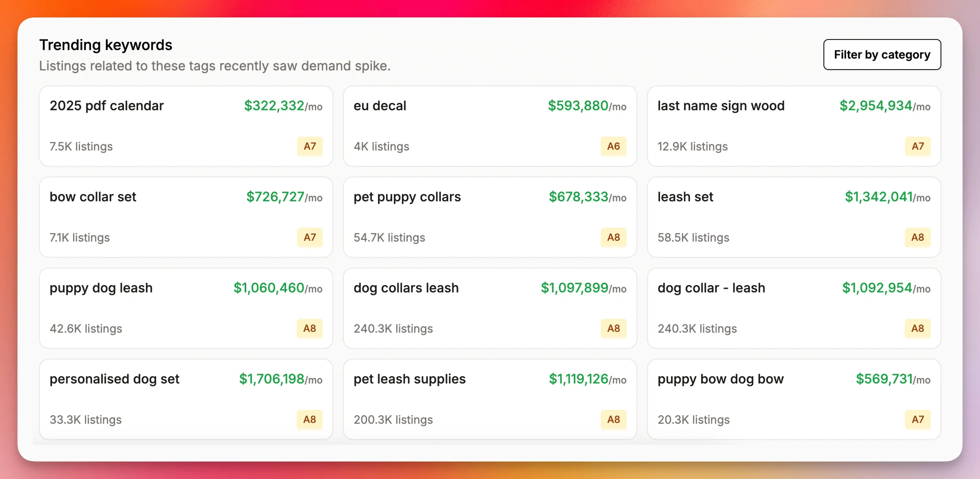Click the A8 badge on pet puppy collars
This screenshot has width=980, height=479.
tap(614, 237)
